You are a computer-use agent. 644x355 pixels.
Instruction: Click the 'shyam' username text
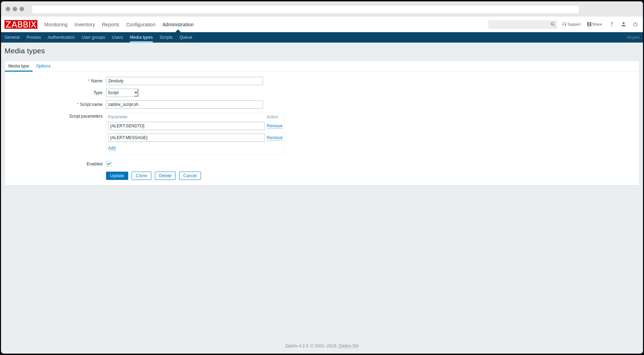(x=633, y=37)
